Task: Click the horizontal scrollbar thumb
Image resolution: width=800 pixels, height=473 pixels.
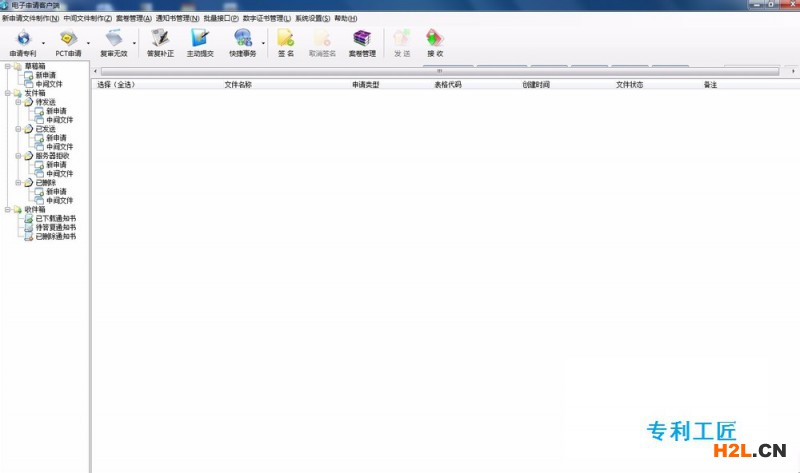Action: pyautogui.click(x=440, y=71)
